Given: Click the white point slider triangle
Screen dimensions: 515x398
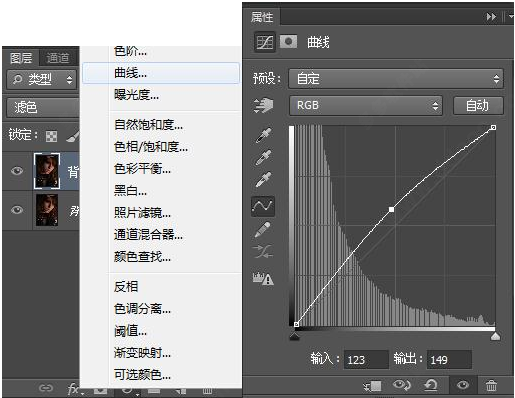Looking at the screenshot, I should tap(496, 336).
